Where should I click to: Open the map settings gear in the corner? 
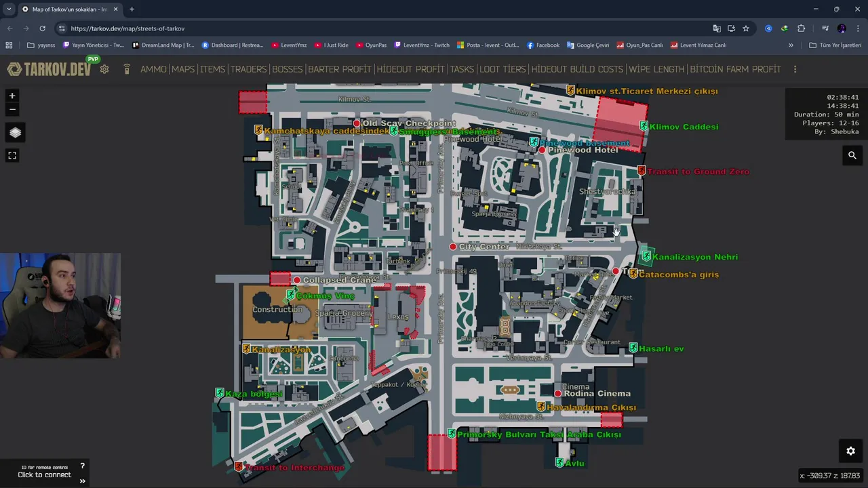point(850,451)
